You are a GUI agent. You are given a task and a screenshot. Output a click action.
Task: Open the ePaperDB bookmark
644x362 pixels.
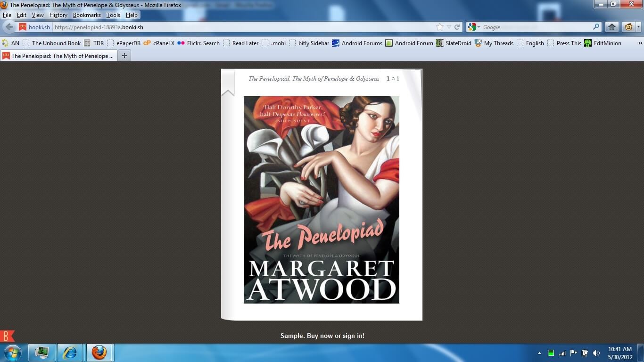(124, 43)
